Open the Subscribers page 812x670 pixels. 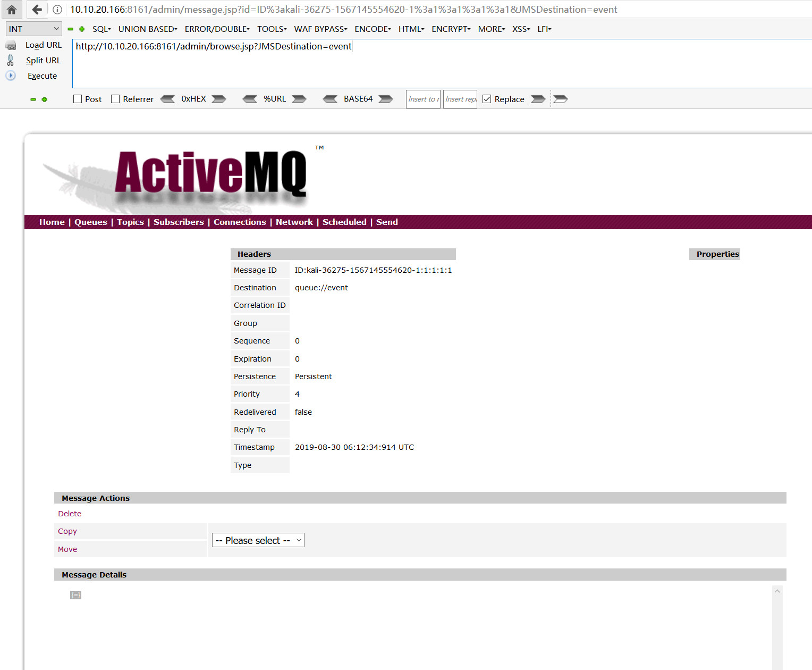pos(179,222)
